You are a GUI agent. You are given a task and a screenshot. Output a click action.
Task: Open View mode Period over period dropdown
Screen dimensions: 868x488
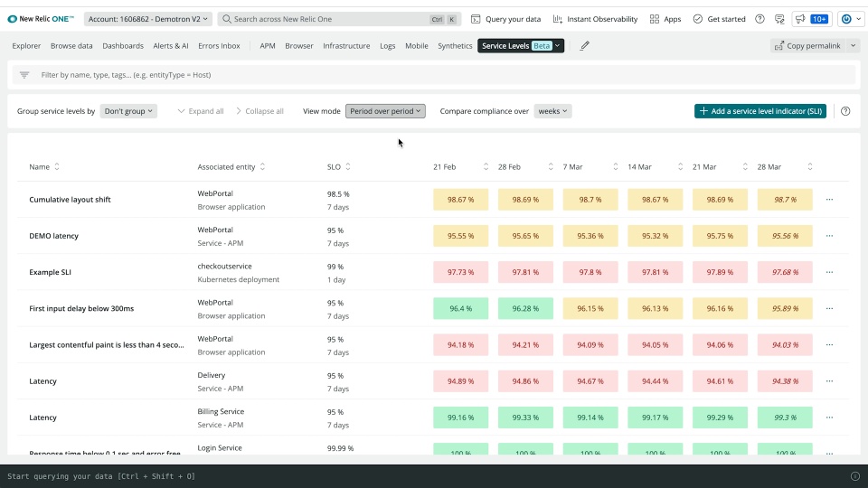pyautogui.click(x=385, y=111)
